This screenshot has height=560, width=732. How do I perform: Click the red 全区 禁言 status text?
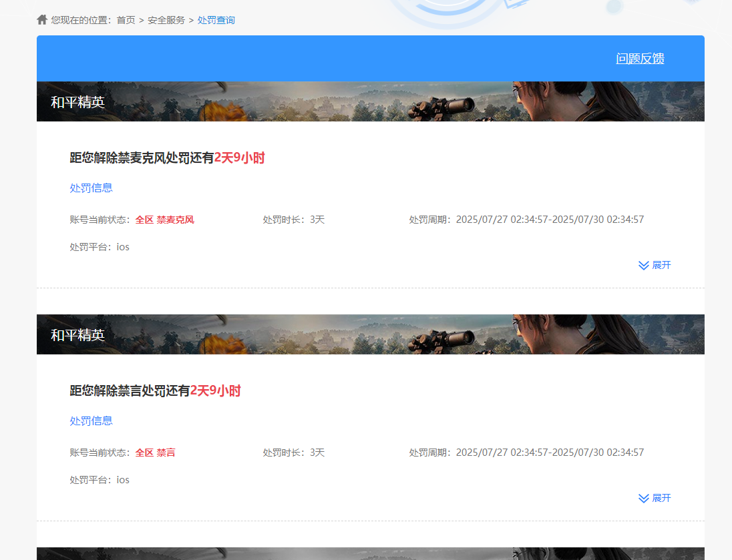pyautogui.click(x=156, y=453)
